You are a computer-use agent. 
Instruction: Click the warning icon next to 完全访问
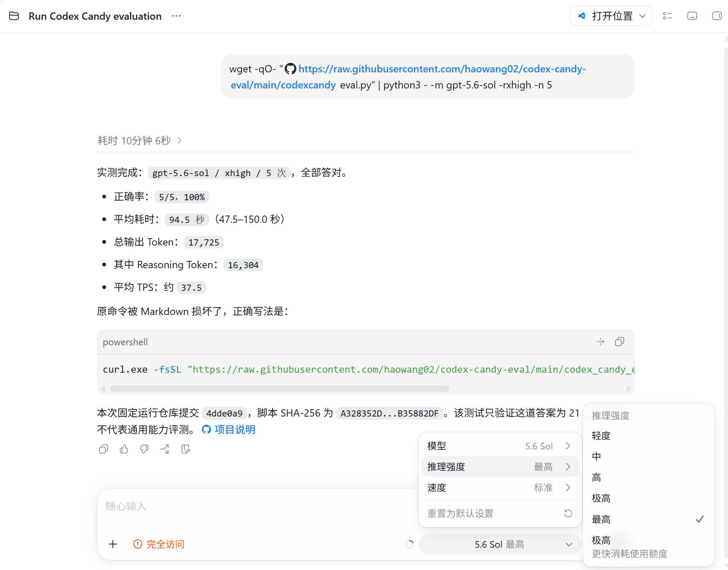(138, 544)
